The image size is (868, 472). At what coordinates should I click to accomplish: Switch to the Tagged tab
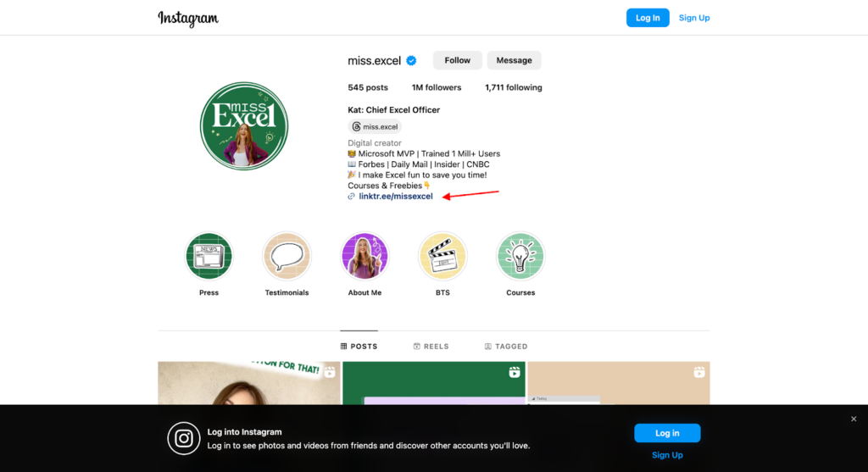[x=506, y=347]
